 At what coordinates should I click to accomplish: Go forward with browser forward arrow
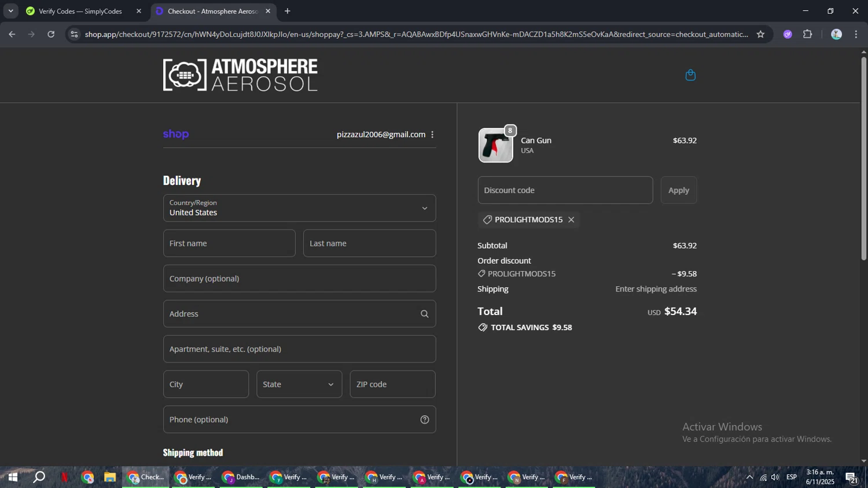(x=31, y=34)
